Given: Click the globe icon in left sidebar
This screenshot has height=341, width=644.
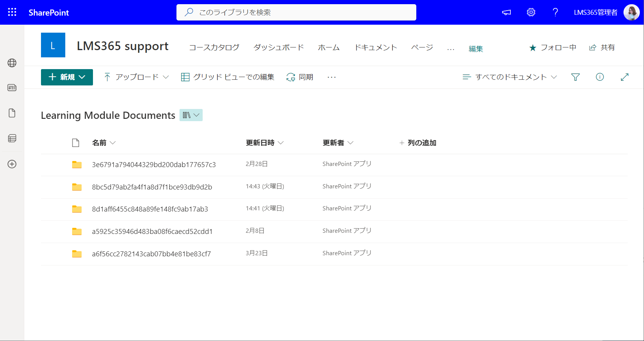Looking at the screenshot, I should point(12,63).
